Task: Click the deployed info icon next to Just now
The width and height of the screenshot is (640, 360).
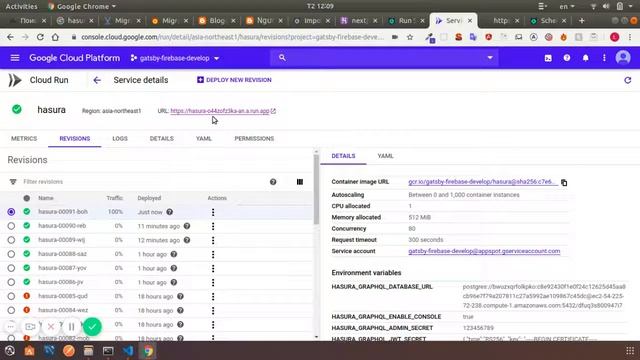Action: [x=169, y=212]
